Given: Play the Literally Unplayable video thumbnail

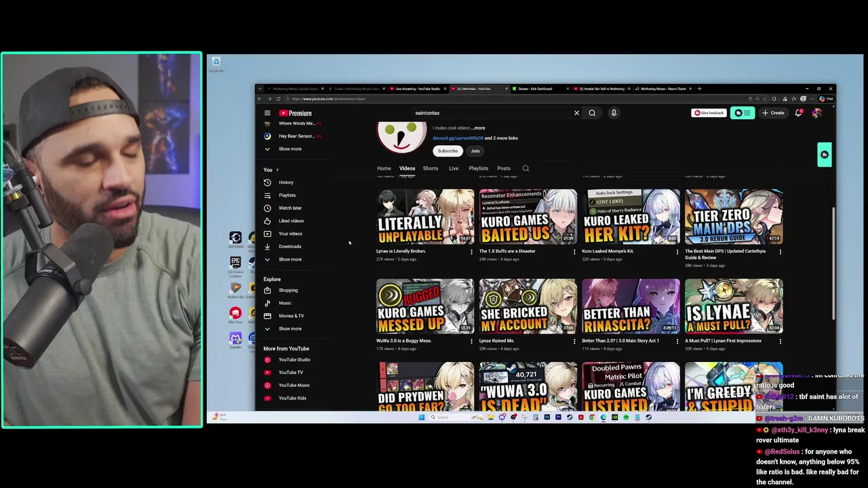Looking at the screenshot, I should tap(425, 216).
